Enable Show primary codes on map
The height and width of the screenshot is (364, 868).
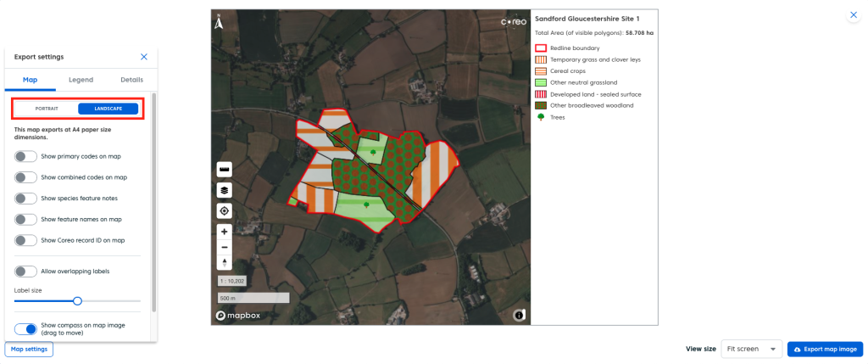click(x=26, y=156)
